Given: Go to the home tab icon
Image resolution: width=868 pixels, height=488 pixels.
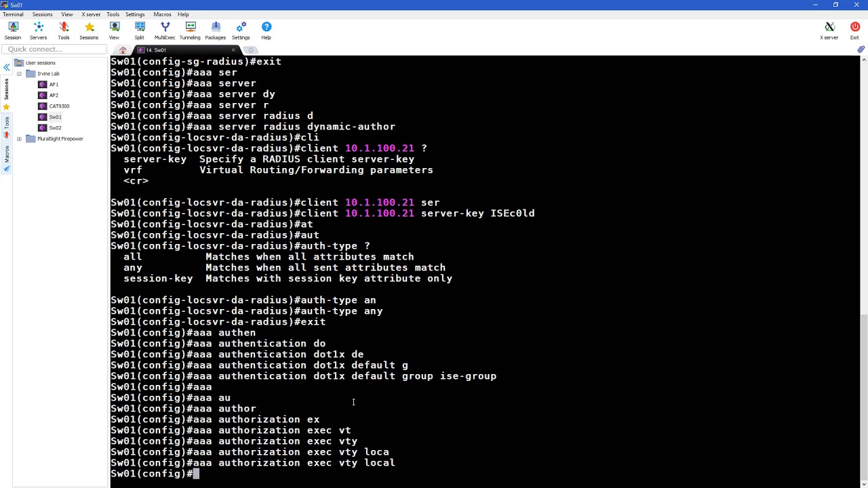Looking at the screenshot, I should point(123,50).
